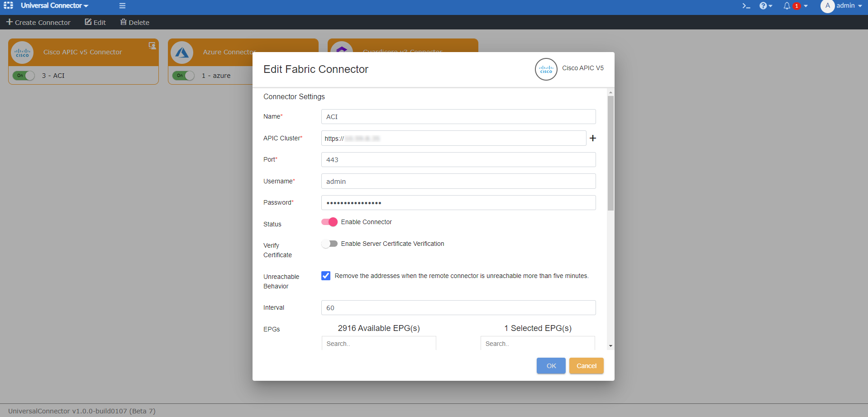Select Create Connector from the menu bar
The height and width of the screenshot is (417, 868).
[38, 22]
